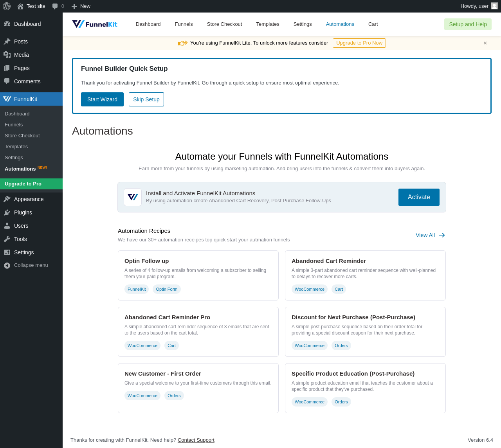The height and width of the screenshot is (448, 501).
Task: Click Upgrade to Pro in sidebar
Action: (31, 184)
